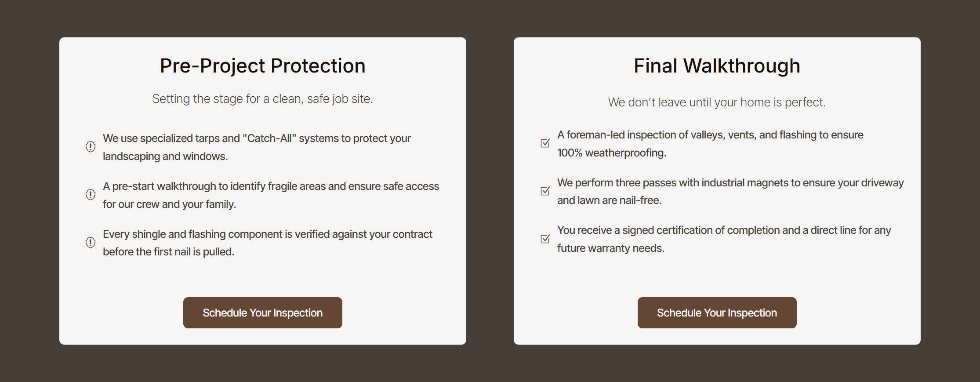Click the signed certification of completion text
Image resolution: width=980 pixels, height=382 pixels.
pos(724,239)
